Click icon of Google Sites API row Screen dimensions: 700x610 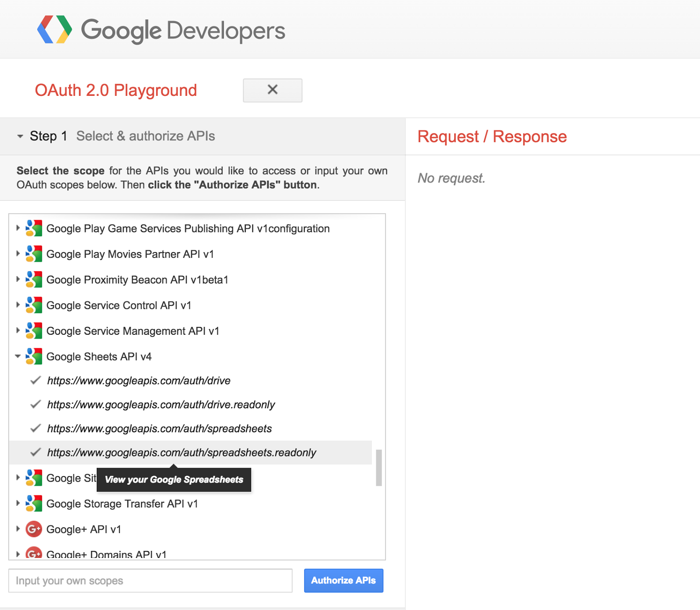34,478
